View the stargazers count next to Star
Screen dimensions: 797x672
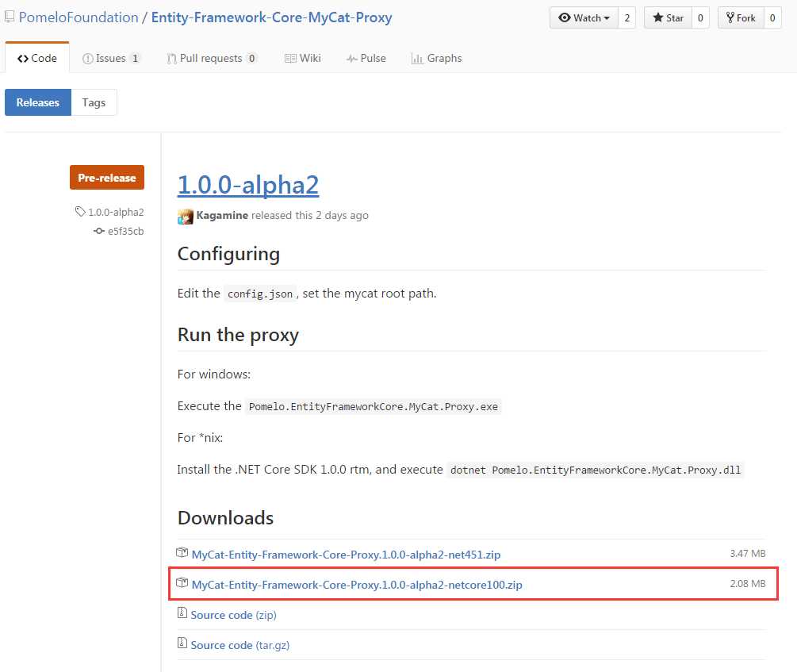tap(700, 17)
